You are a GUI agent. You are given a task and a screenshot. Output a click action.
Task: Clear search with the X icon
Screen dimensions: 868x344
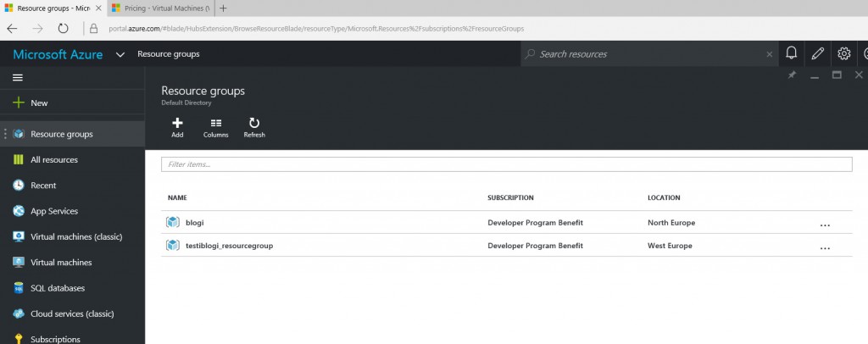[769, 54]
